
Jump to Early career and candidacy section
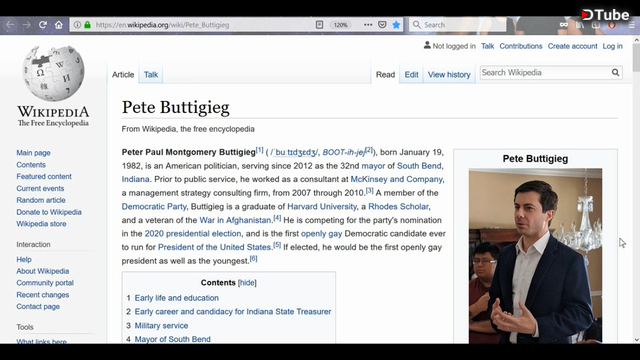tap(233, 311)
